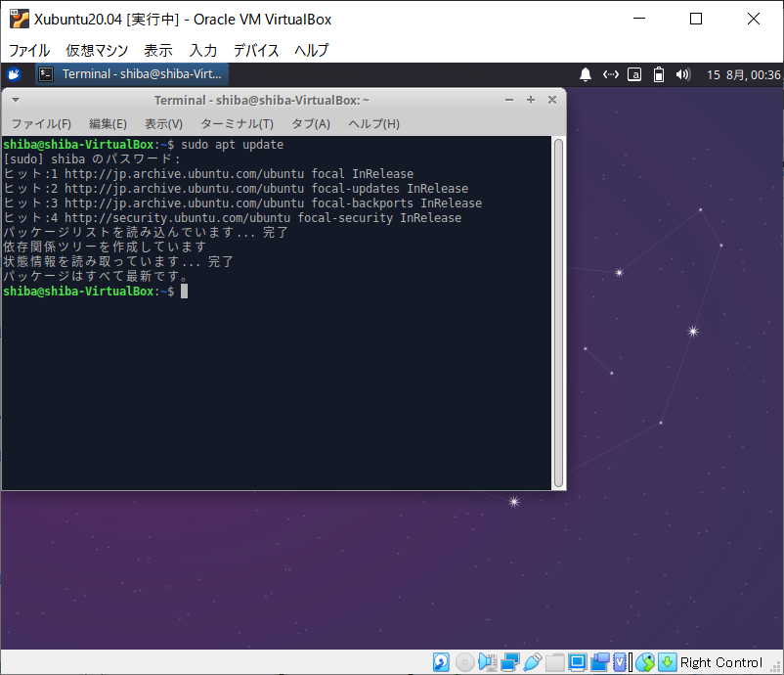Maximize the VirtualBox window
Screen dimensions: 784x675
[x=696, y=19]
